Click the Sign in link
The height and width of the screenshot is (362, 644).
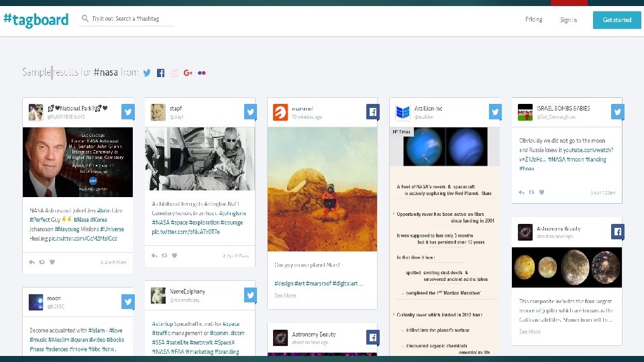[568, 19]
